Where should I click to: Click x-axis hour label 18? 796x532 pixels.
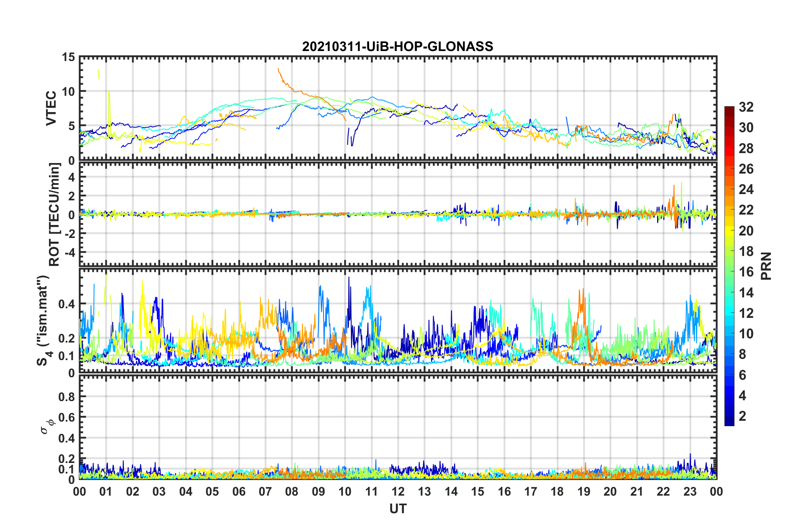[x=557, y=491]
